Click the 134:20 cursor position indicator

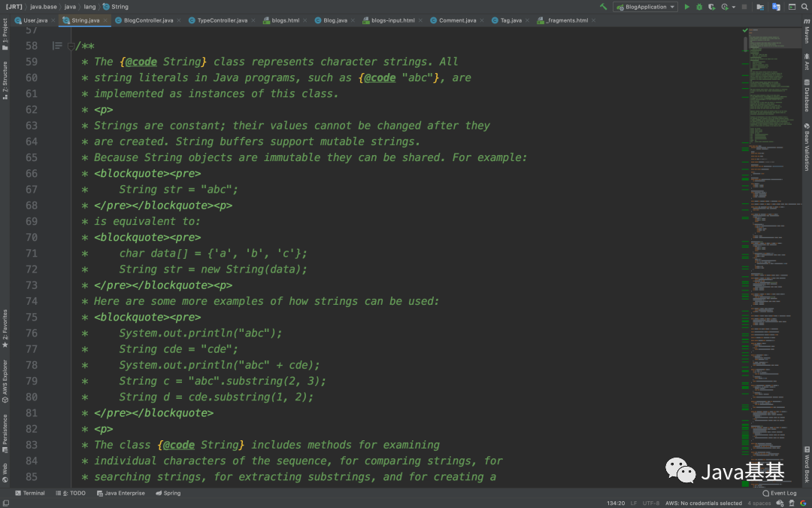(x=616, y=503)
